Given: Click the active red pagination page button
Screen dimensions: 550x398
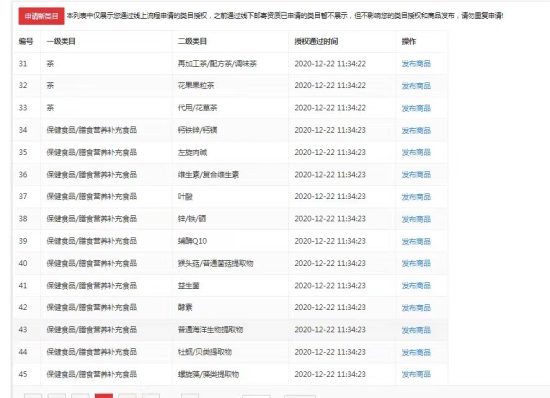Looking at the screenshot, I should pos(104,396).
